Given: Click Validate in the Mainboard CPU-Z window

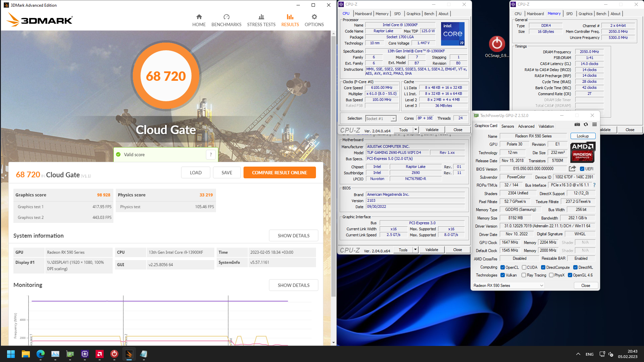Looking at the screenshot, I should [x=432, y=250].
